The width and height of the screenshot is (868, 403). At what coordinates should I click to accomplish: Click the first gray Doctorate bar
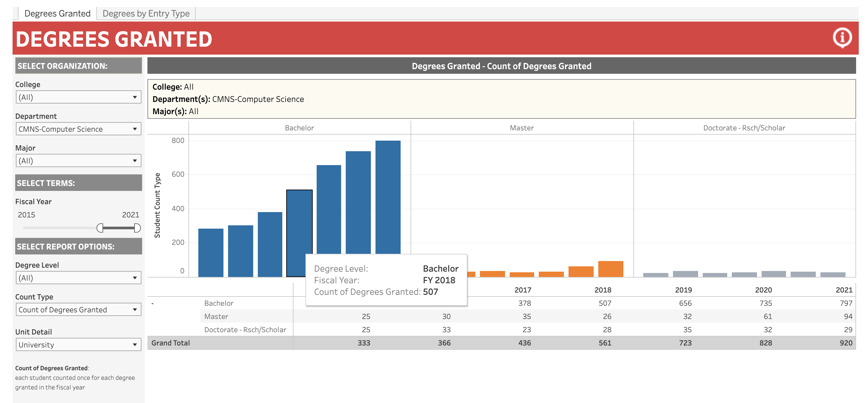point(655,275)
